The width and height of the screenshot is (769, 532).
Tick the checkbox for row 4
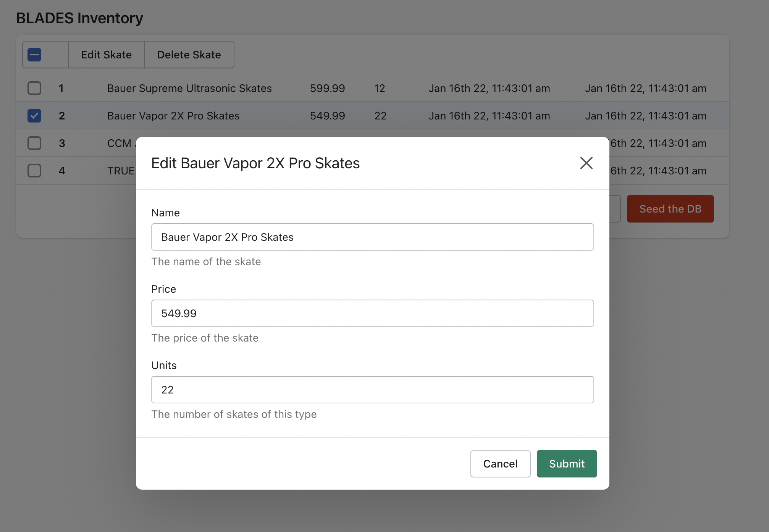pyautogui.click(x=34, y=171)
